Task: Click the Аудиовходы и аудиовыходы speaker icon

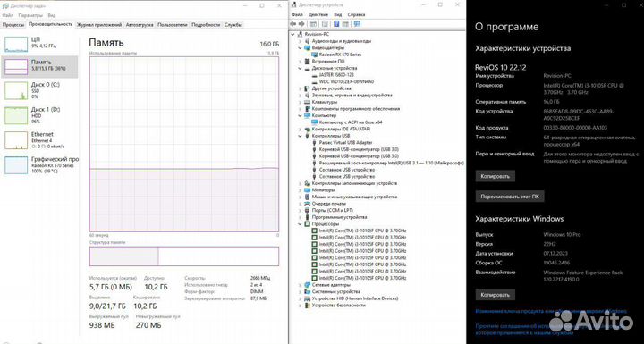Action: pyautogui.click(x=307, y=41)
